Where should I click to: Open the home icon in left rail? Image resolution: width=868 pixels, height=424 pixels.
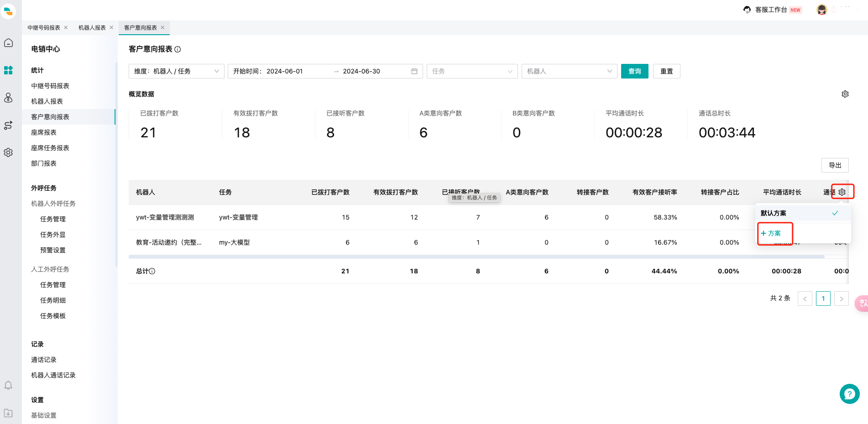(x=8, y=43)
